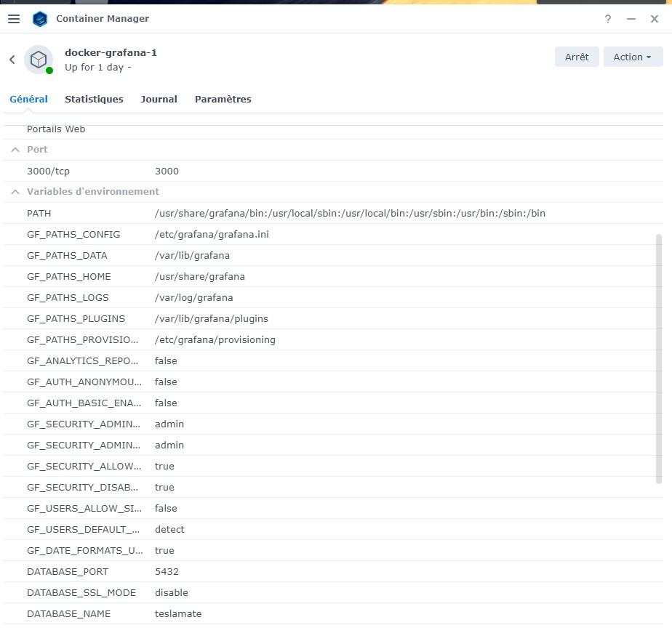Viewport: 672px width, 633px height.
Task: Select the GF_SECURITY_ALLOW... variable
Action: click(84, 467)
